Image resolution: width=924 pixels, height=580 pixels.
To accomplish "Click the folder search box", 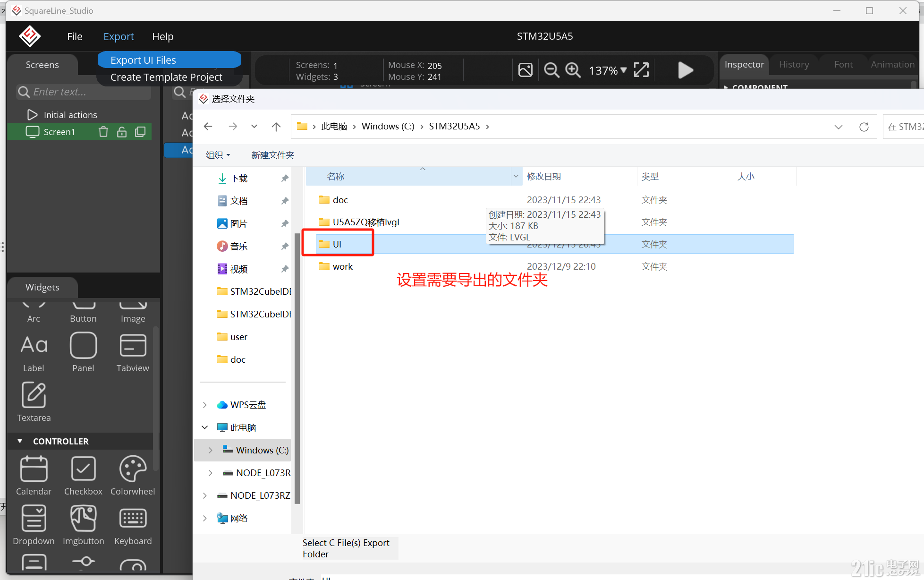I will 903,127.
